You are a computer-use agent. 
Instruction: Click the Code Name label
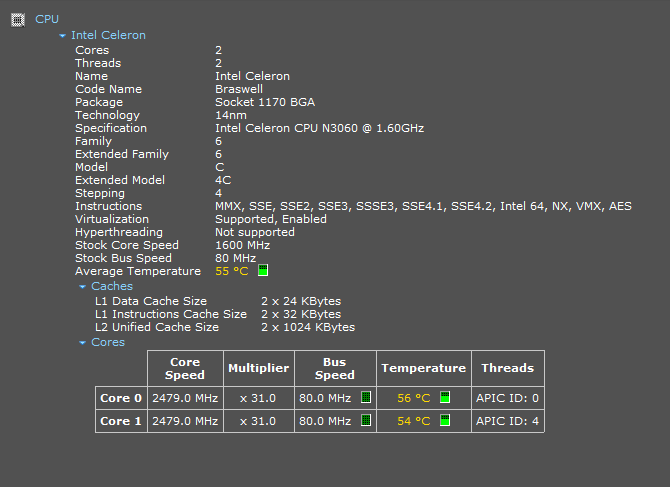tap(109, 89)
